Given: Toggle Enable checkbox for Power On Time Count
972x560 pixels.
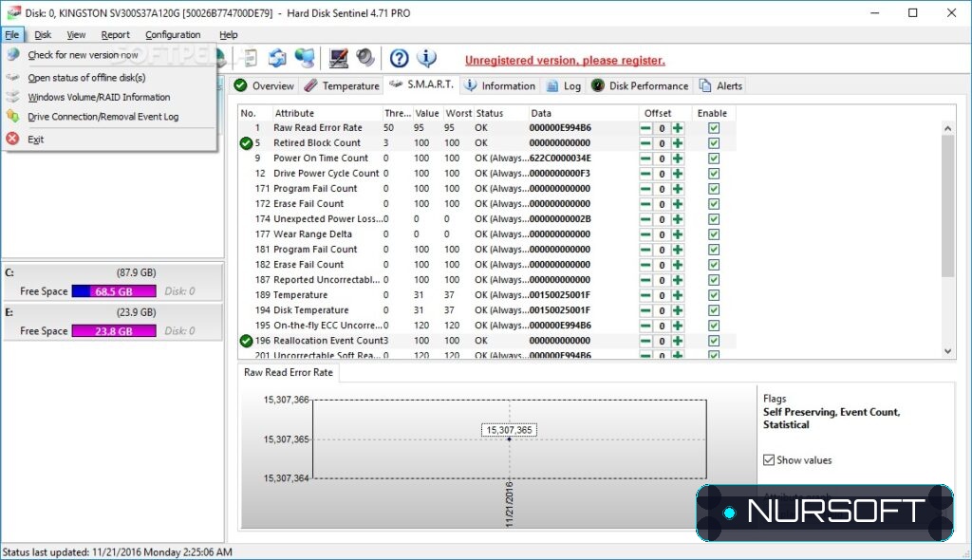Looking at the screenshot, I should pyautogui.click(x=714, y=159).
